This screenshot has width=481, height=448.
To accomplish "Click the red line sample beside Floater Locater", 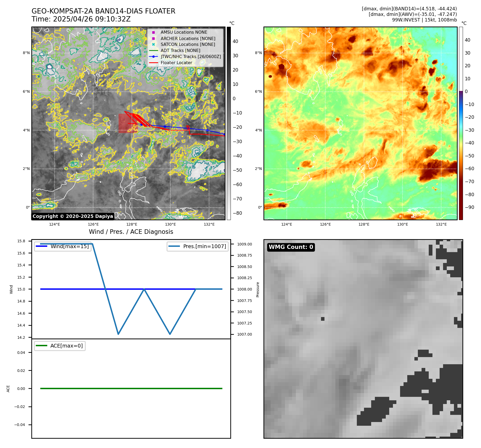I will click(153, 63).
